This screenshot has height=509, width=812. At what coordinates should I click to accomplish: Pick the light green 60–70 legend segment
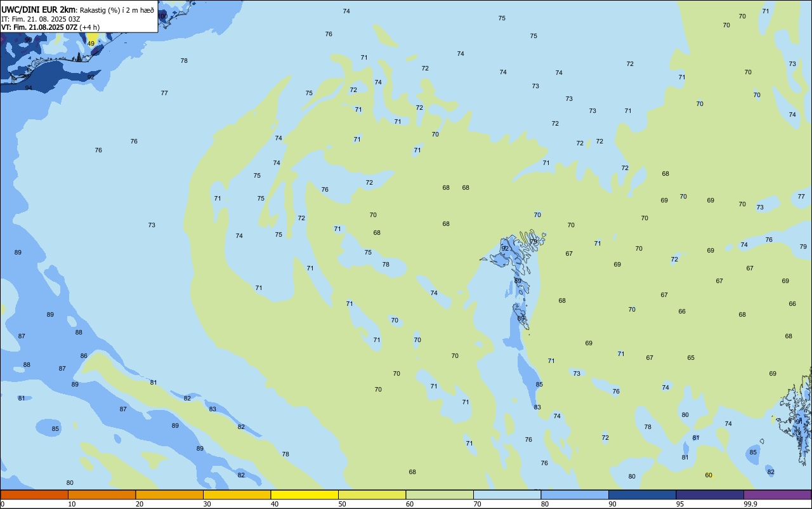point(440,494)
